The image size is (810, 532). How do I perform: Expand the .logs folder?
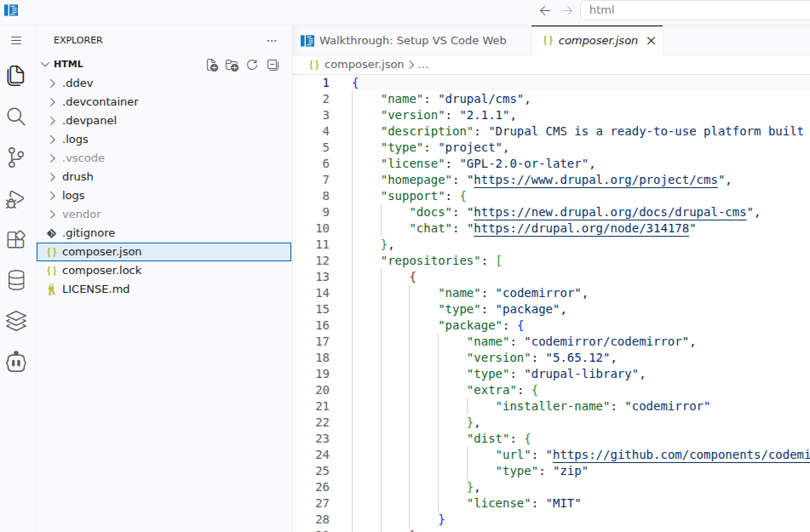coord(52,140)
